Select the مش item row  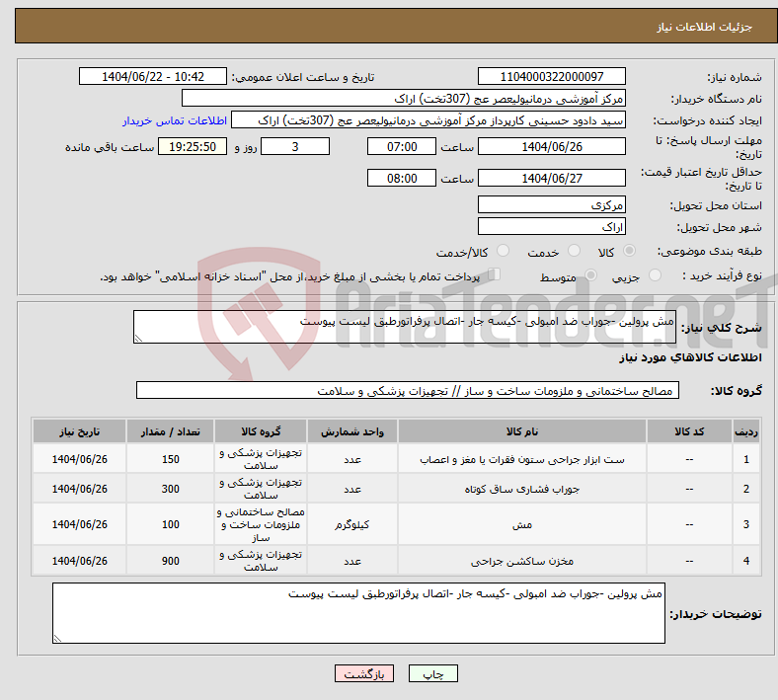pos(523,524)
